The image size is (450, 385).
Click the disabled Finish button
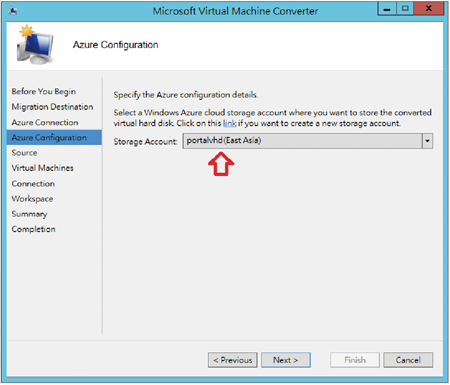[355, 360]
